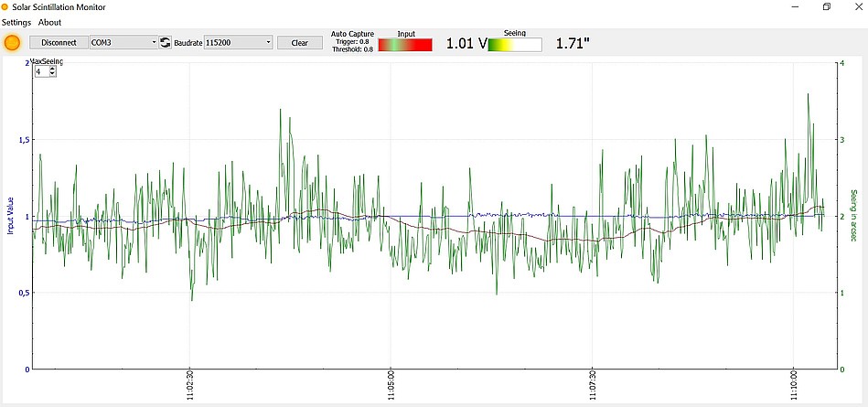Restore the window using the title bar button
The height and width of the screenshot is (407, 868).
click(x=827, y=7)
